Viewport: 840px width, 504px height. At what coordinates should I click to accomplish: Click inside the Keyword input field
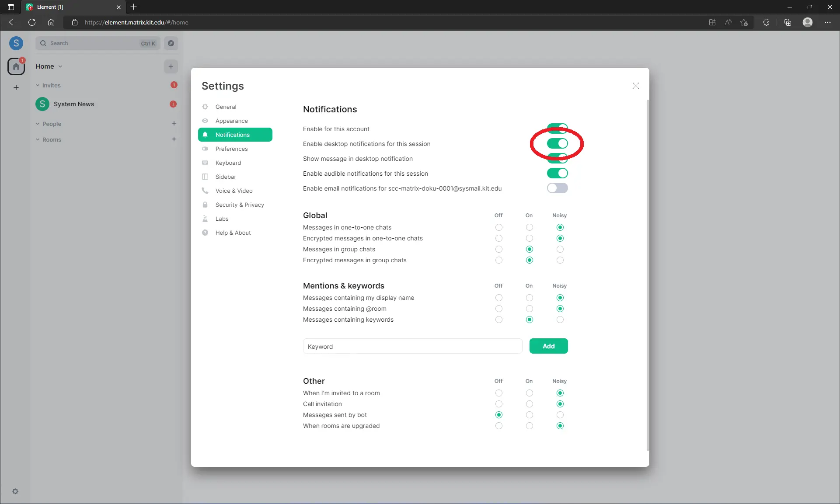click(x=412, y=346)
